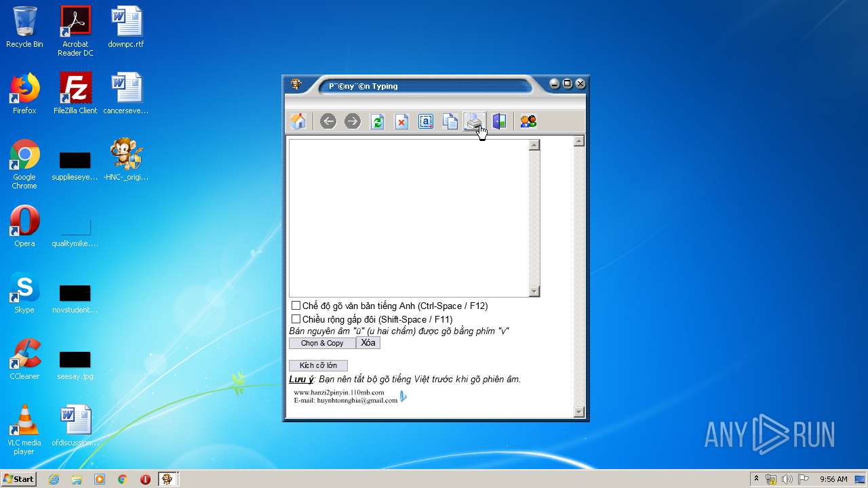Click the Select All text icon

point(426,121)
